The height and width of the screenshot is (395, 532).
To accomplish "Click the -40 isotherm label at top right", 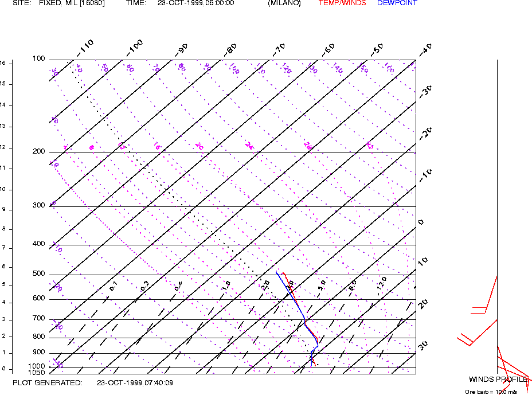I will (425, 49).
